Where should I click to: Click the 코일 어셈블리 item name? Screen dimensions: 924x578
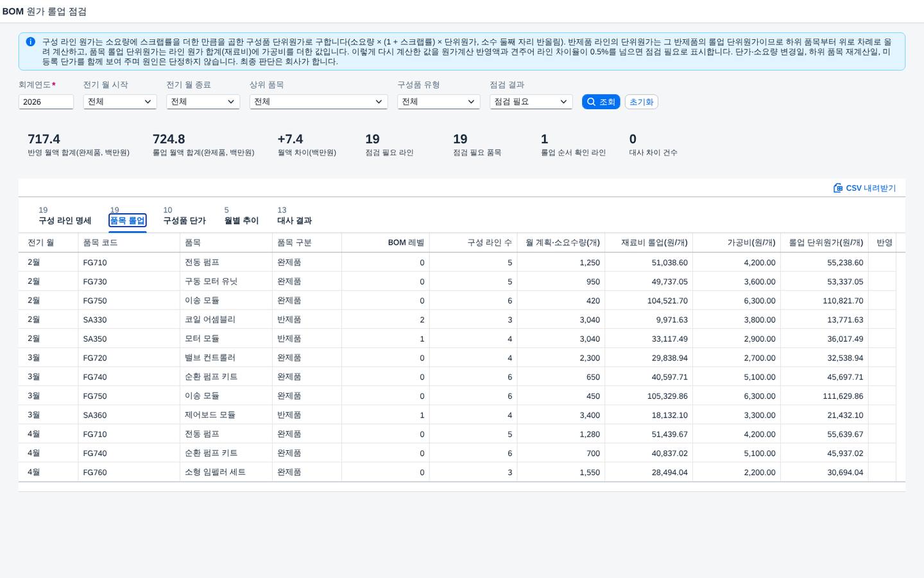(x=210, y=320)
